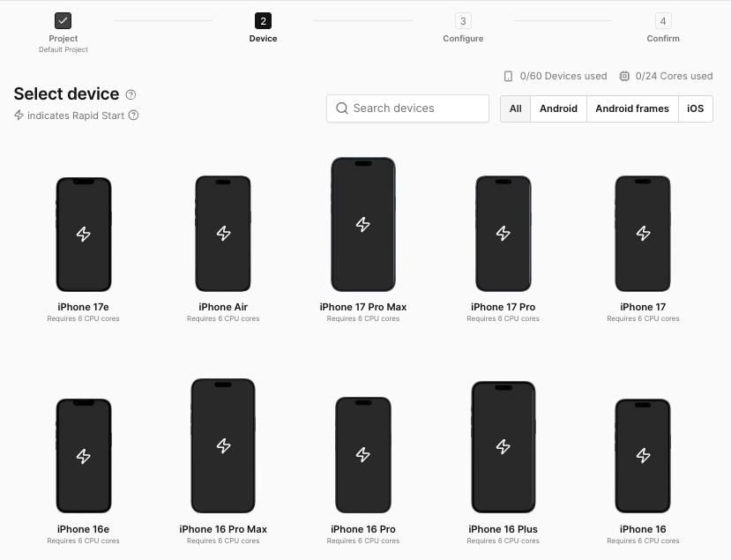Select the iPhone 17 device image

(x=643, y=234)
